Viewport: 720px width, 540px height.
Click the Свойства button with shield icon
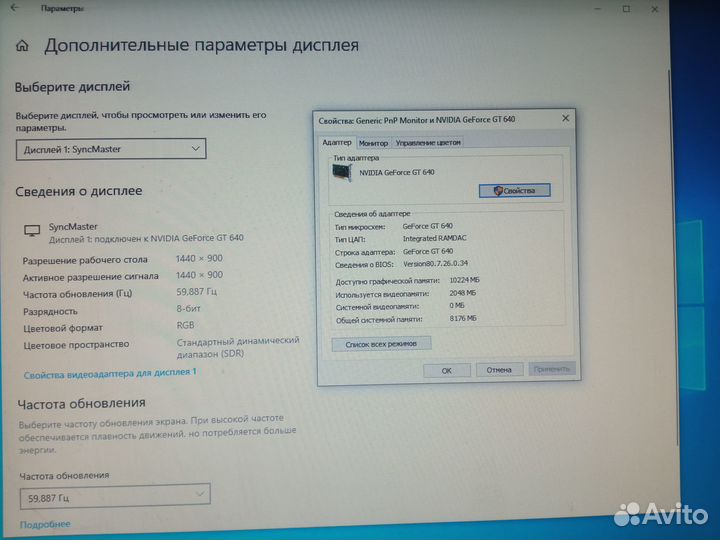click(514, 191)
